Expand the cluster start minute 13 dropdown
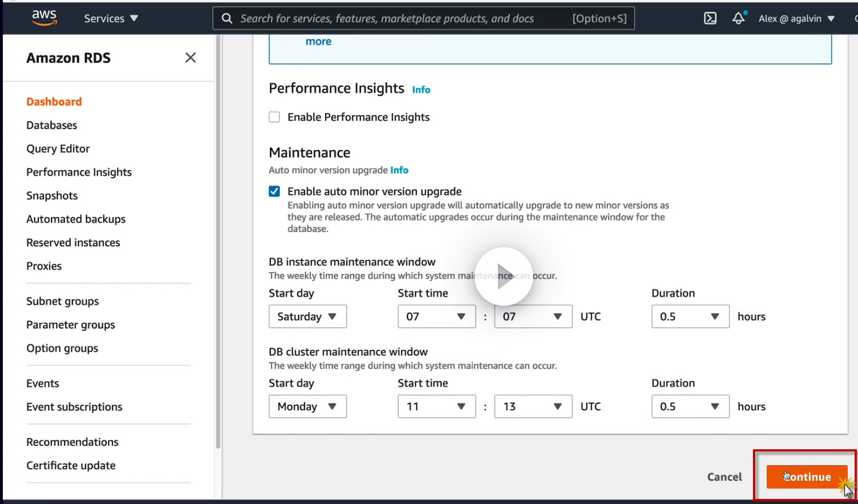Screen dimensions: 858x504 pyautogui.click(x=533, y=406)
